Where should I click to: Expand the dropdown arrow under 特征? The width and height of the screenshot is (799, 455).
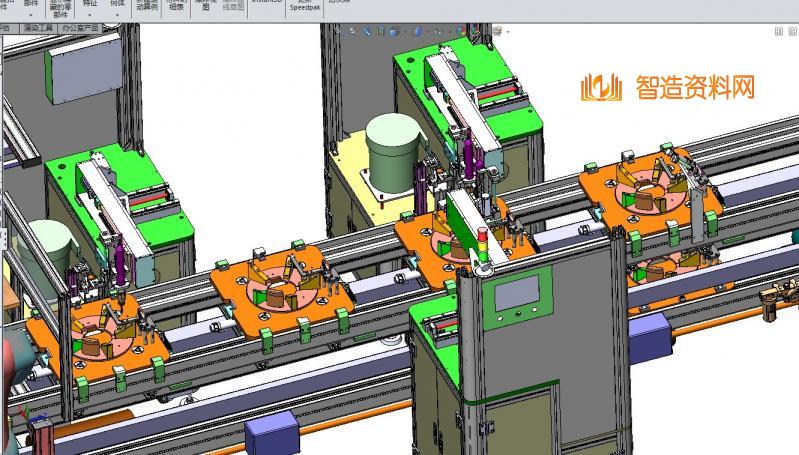[x=91, y=14]
